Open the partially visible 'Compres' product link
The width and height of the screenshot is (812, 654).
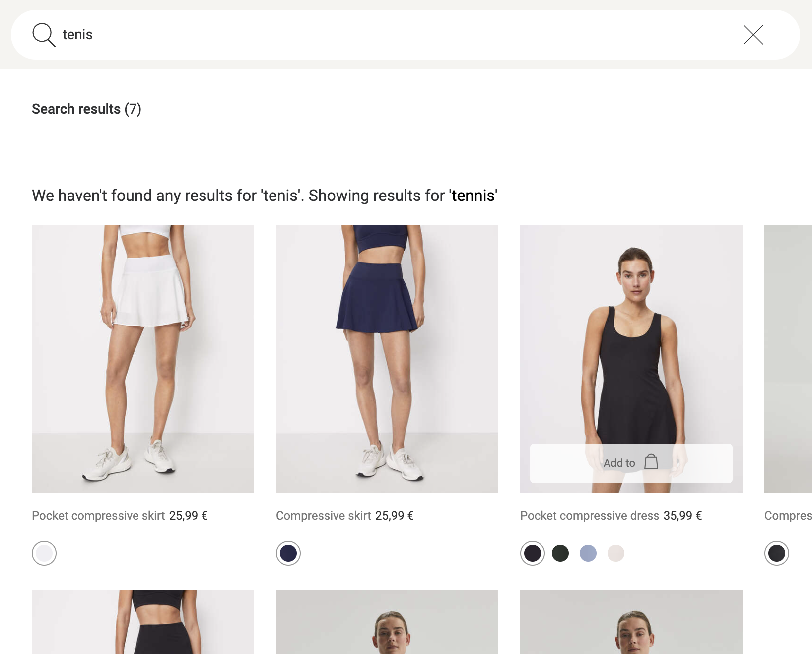[x=788, y=516]
